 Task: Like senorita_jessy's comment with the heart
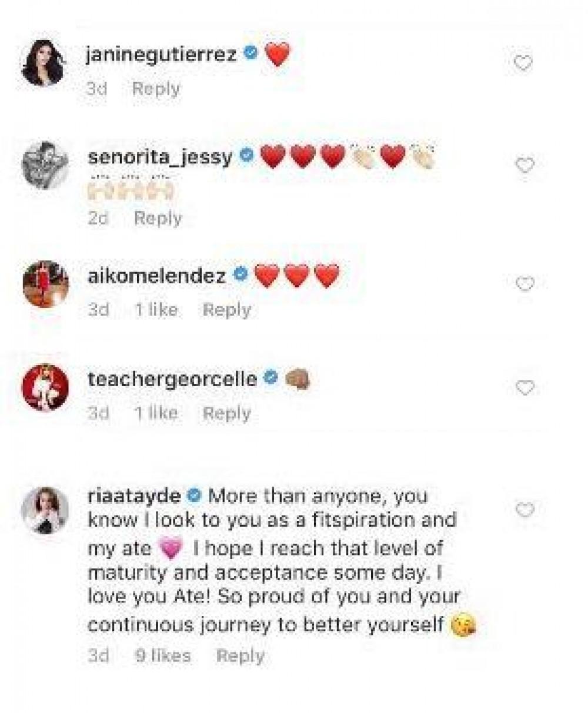click(524, 165)
